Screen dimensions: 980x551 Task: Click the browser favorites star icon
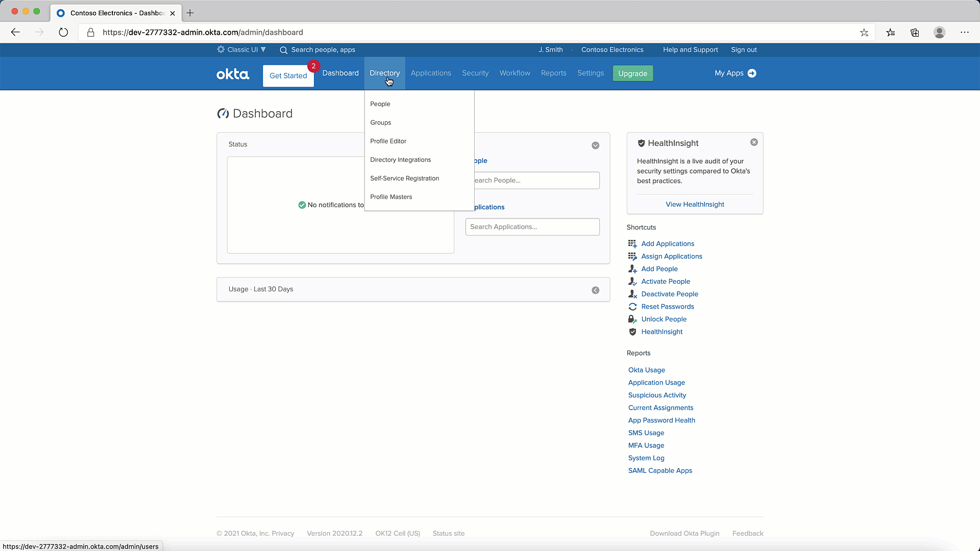point(864,33)
